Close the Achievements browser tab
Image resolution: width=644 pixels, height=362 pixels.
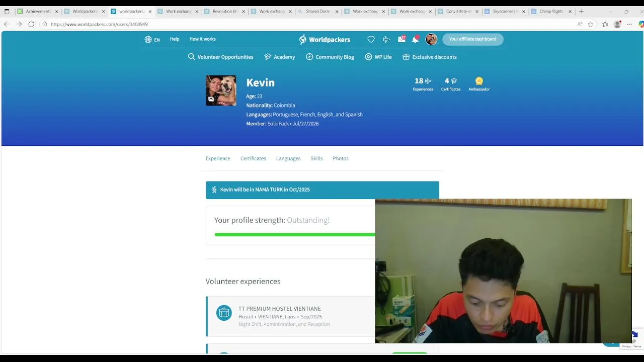[x=56, y=11]
